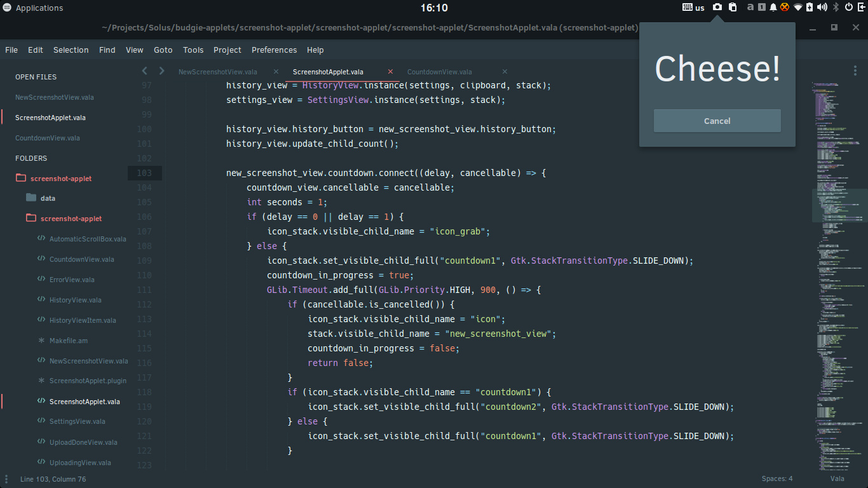Viewport: 868px width, 488px height.
Task: Open the Preferences menu
Action: coord(274,50)
